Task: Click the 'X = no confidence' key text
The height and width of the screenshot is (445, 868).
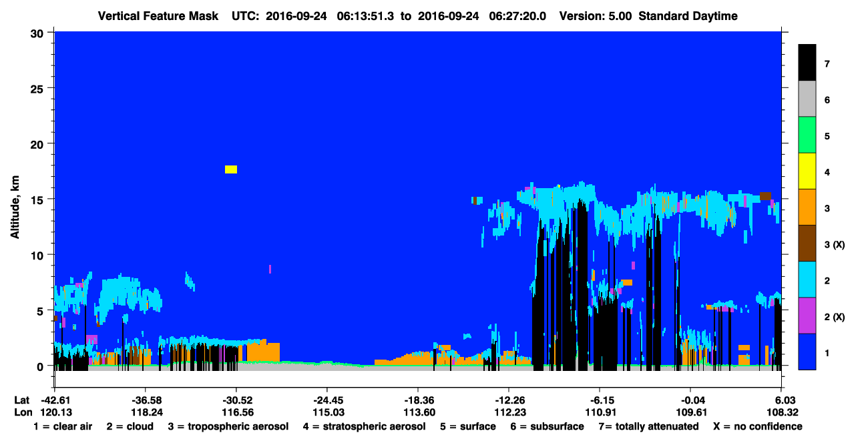Action: coord(758,426)
